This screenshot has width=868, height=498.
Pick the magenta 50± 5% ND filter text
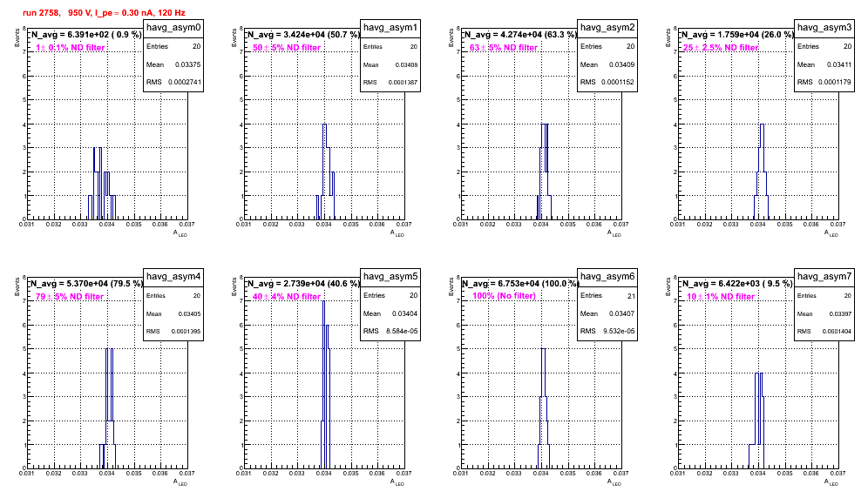[287, 48]
